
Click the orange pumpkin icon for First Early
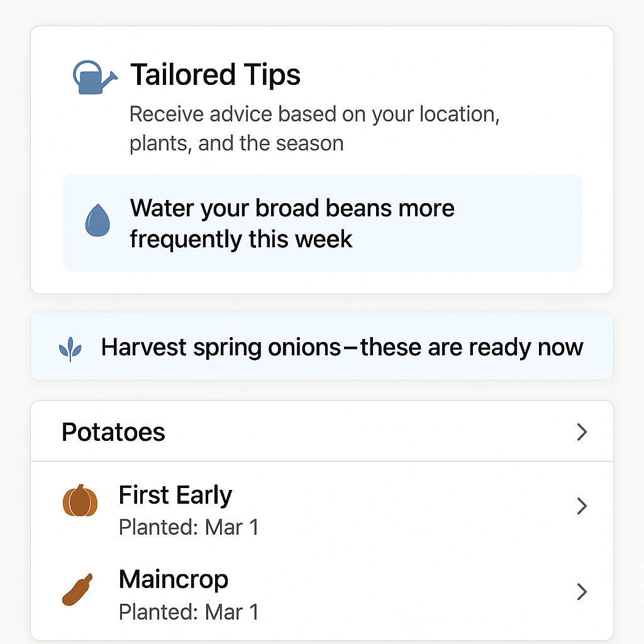tap(80, 500)
